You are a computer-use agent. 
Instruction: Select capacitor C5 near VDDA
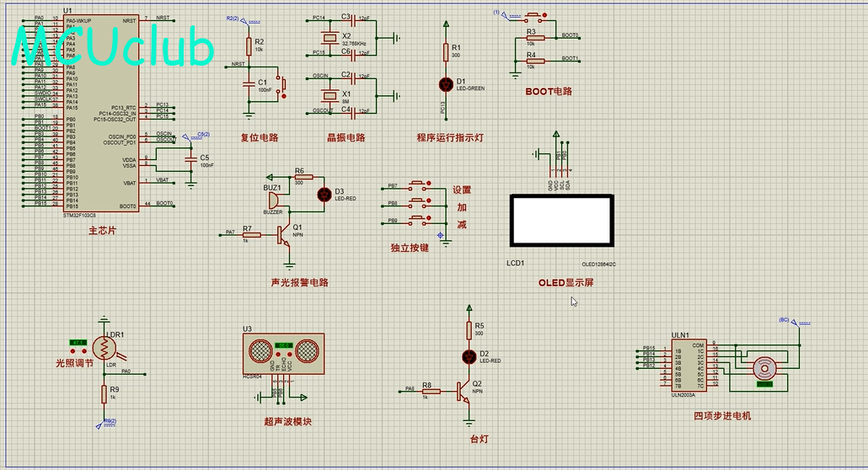coord(191,161)
